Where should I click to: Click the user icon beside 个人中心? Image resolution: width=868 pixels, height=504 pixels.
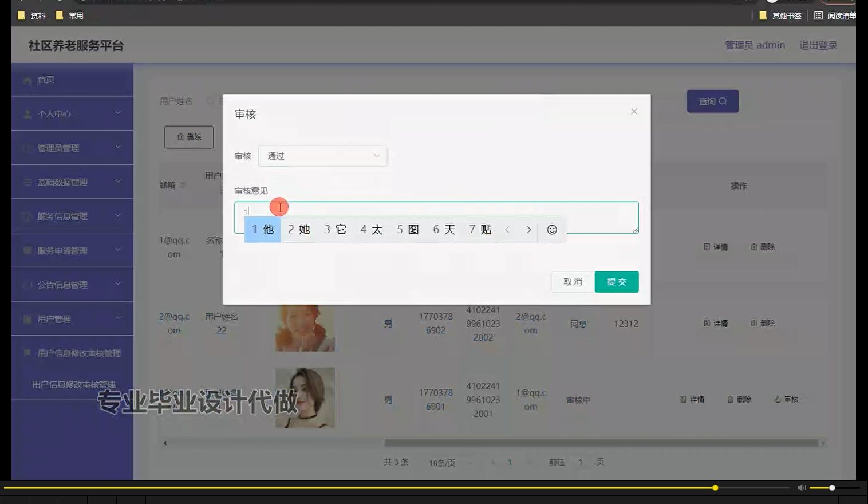pyautogui.click(x=27, y=114)
